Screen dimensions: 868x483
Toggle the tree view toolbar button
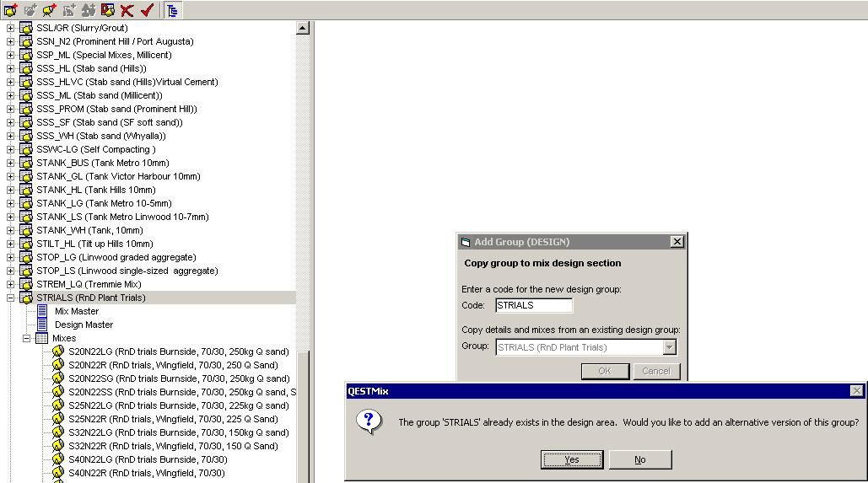point(171,10)
